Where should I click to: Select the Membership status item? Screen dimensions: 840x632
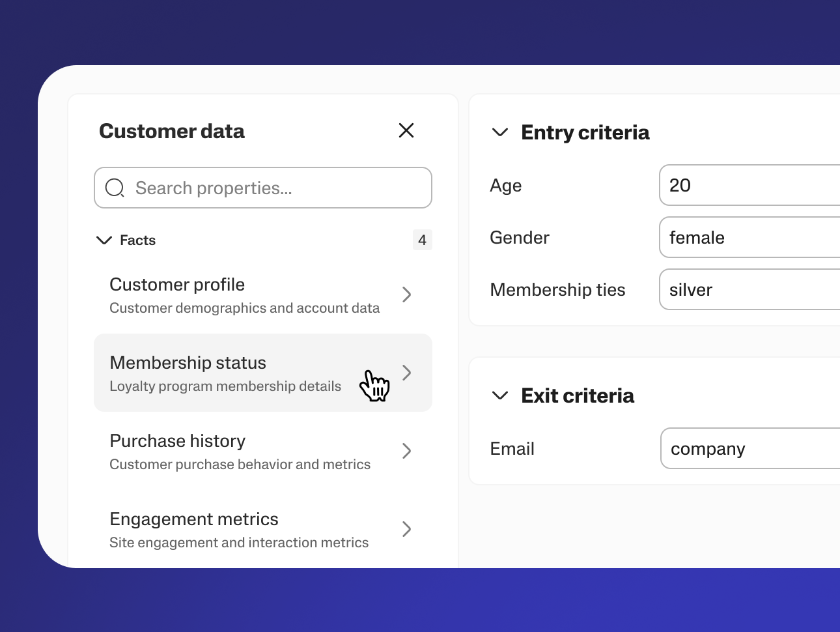(x=225, y=373)
